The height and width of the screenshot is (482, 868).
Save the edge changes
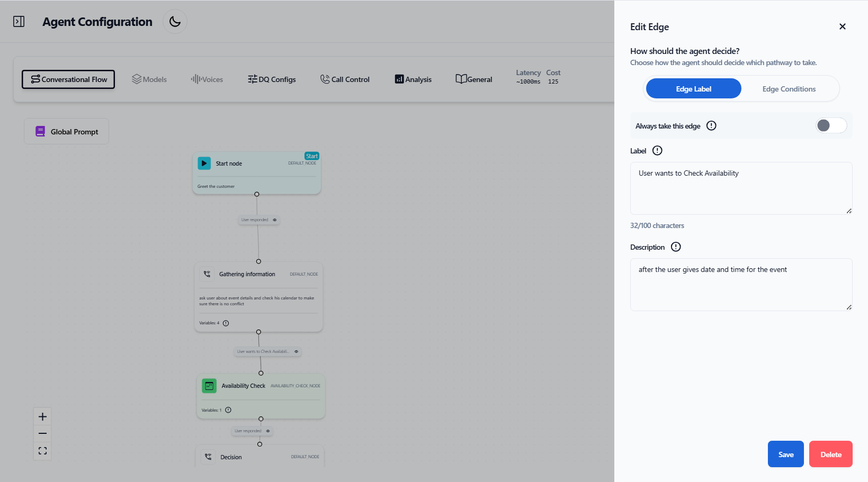pos(785,454)
